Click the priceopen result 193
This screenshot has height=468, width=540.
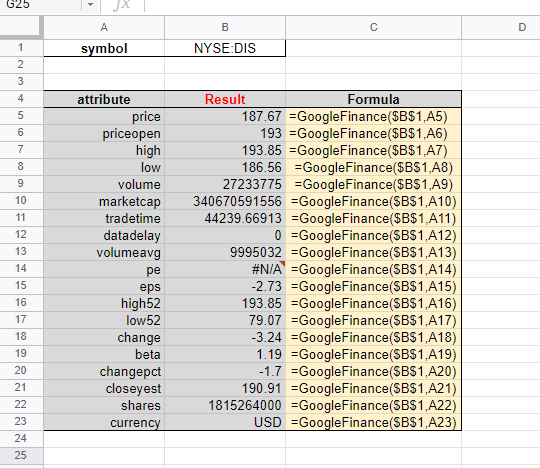(x=225, y=134)
